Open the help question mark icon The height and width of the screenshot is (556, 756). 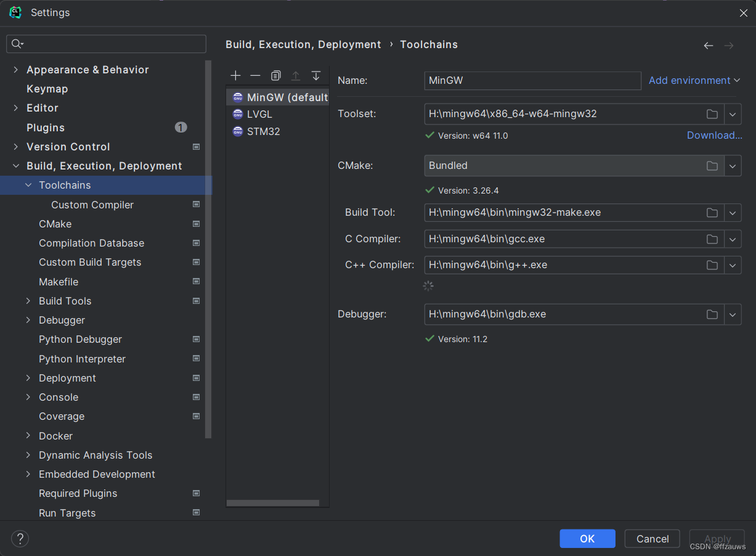point(20,538)
